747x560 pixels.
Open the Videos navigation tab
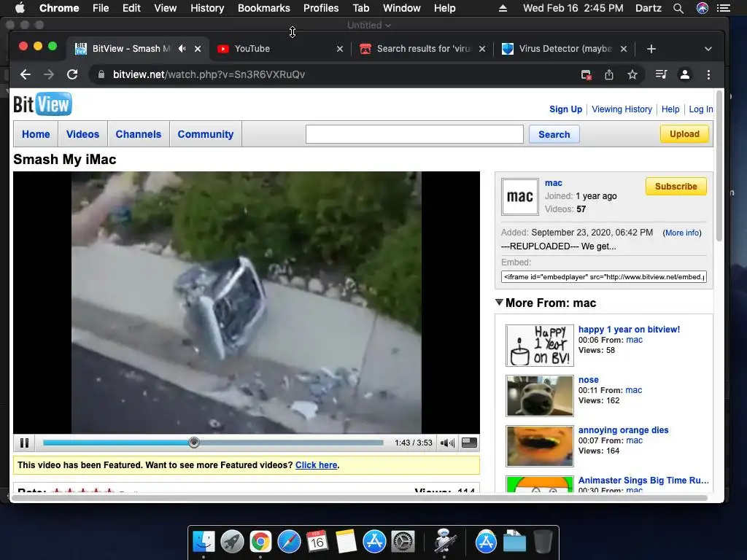pos(83,134)
